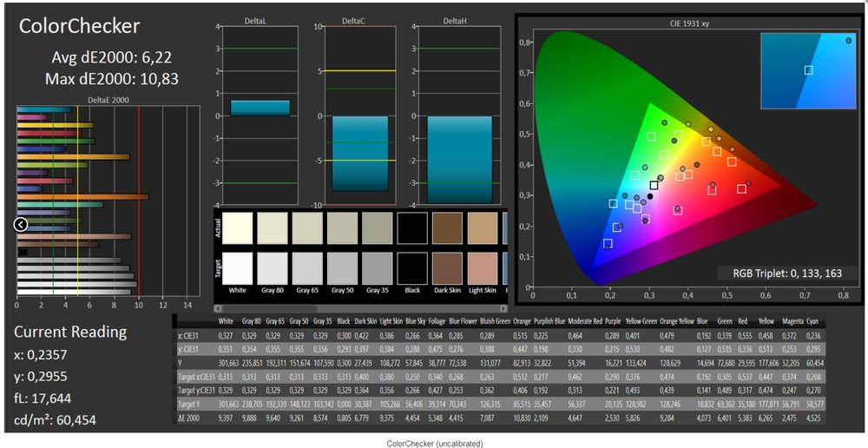Click the black-outlined white point square in CIE chart
This screenshot has width=868, height=448.
click(654, 186)
